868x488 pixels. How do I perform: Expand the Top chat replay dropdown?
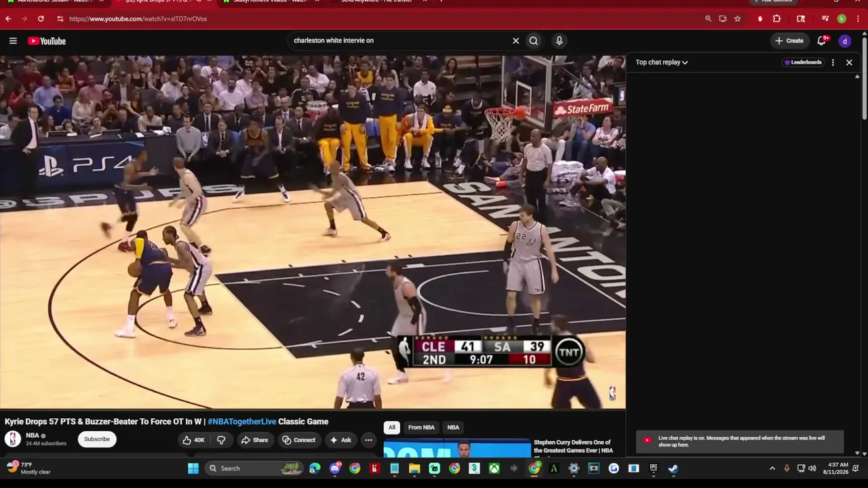pyautogui.click(x=662, y=62)
